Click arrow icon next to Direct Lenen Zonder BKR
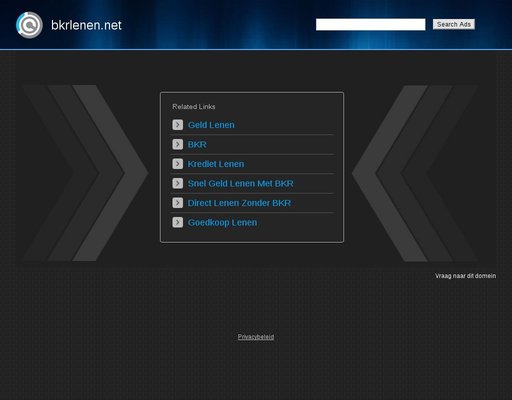Image resolution: width=512 pixels, height=400 pixels. coord(178,203)
